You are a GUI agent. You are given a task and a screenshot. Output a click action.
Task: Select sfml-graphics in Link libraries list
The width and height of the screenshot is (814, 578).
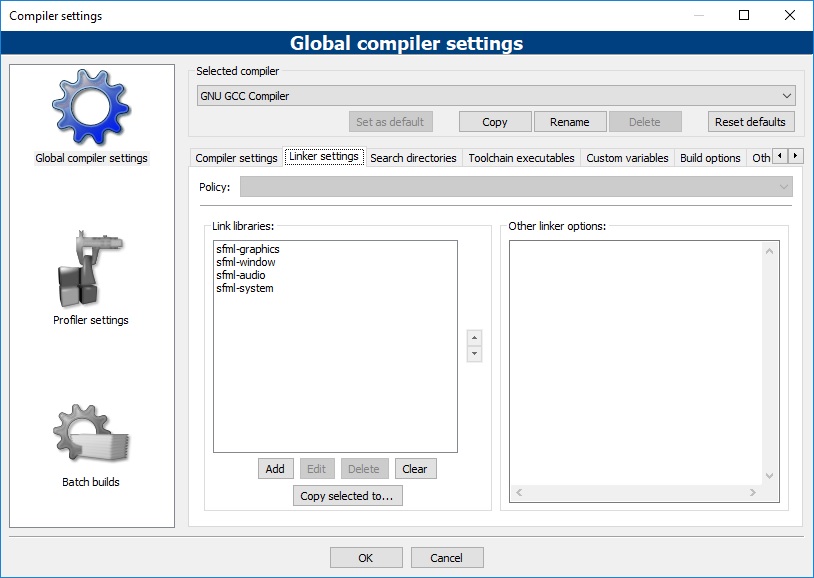(247, 249)
